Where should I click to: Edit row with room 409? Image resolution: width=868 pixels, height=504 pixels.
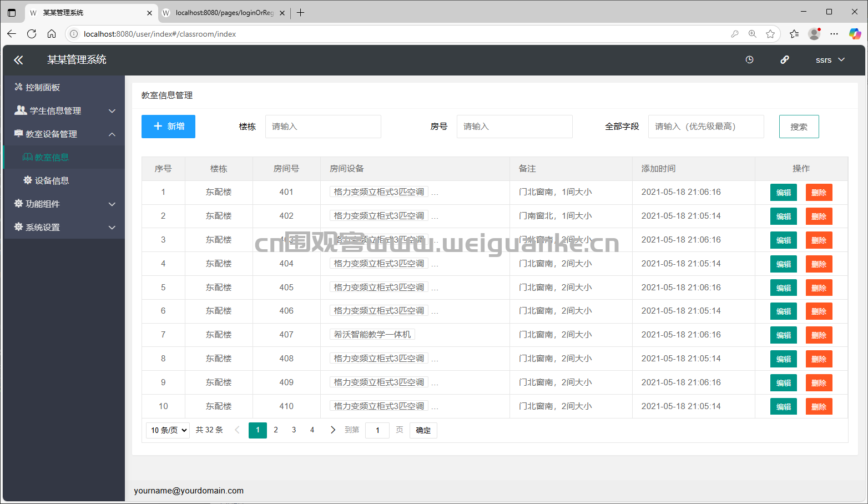[x=784, y=383]
